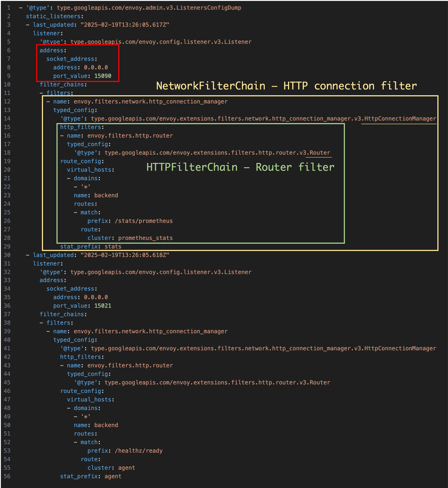The height and width of the screenshot is (488, 448).
Task: Click envoy.filters.http.router on line 43
Action: pos(130,365)
